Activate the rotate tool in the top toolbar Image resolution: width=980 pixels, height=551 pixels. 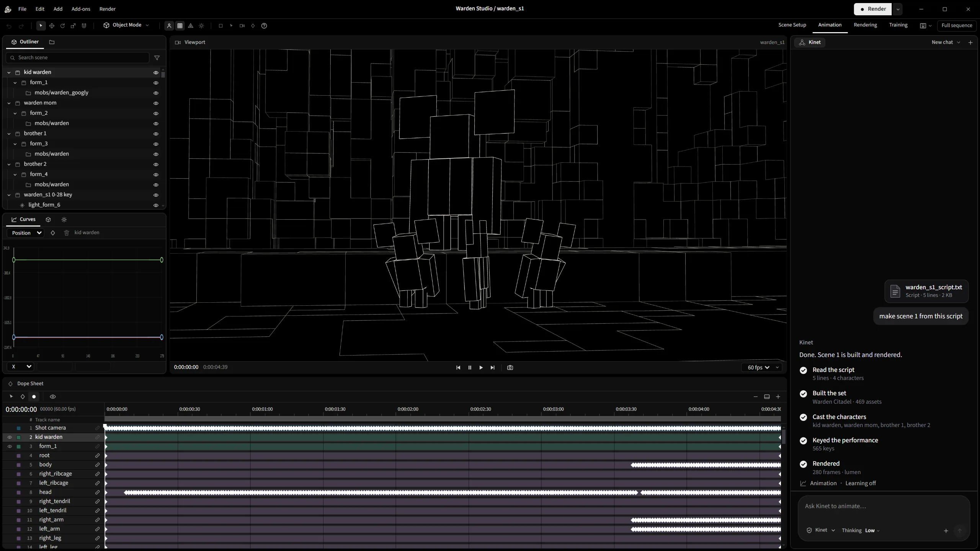tap(62, 26)
